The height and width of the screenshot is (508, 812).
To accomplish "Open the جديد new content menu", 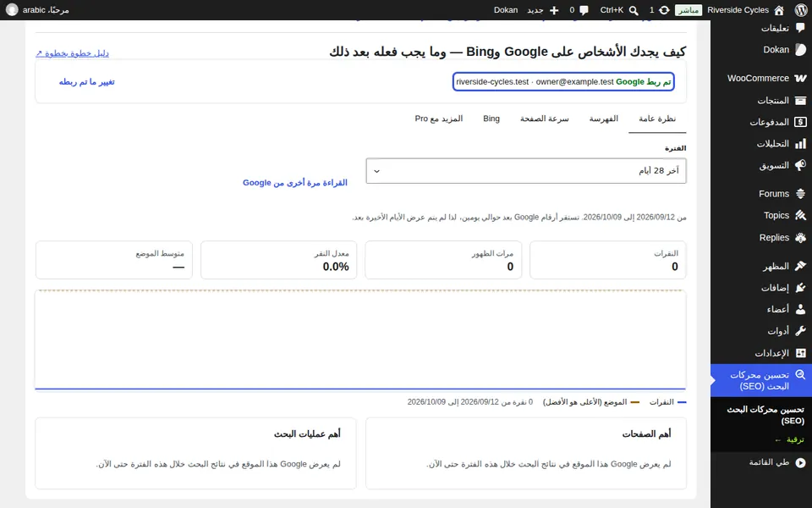I will click(x=543, y=10).
